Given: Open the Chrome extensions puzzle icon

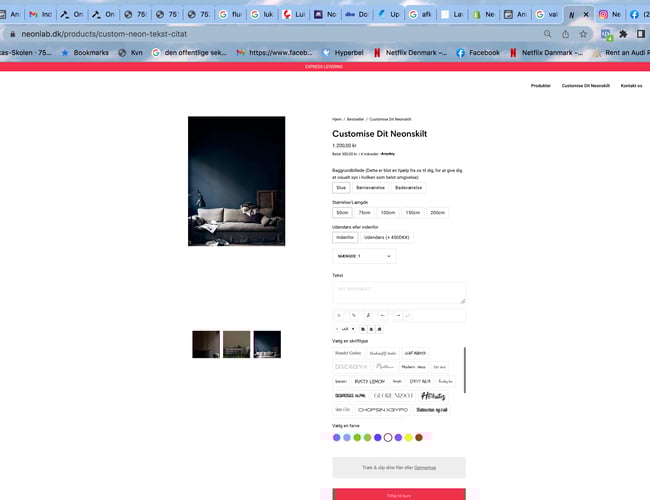Looking at the screenshot, I should [x=623, y=34].
